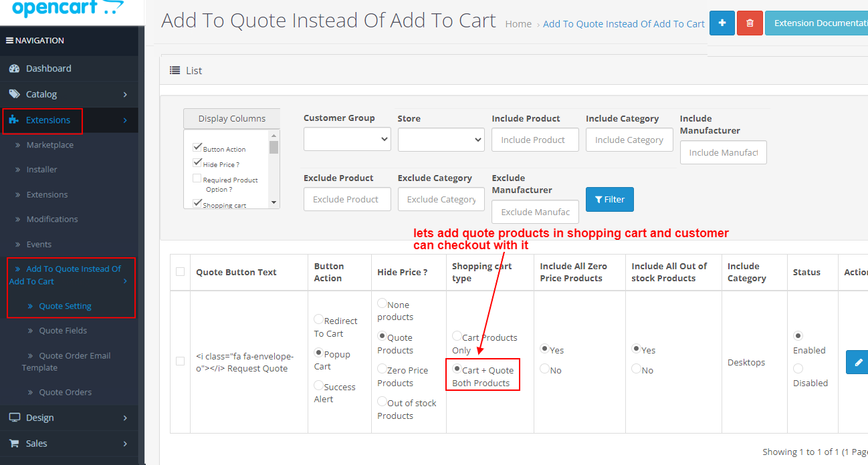Select None products radio option
Image resolution: width=868 pixels, height=465 pixels.
(382, 303)
